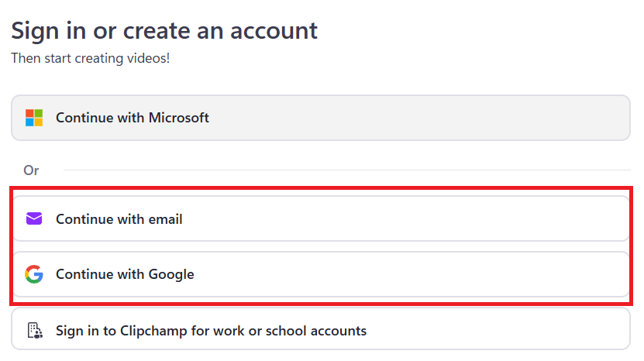Click the work or school building icon
The image size is (644, 361).
[x=34, y=331]
